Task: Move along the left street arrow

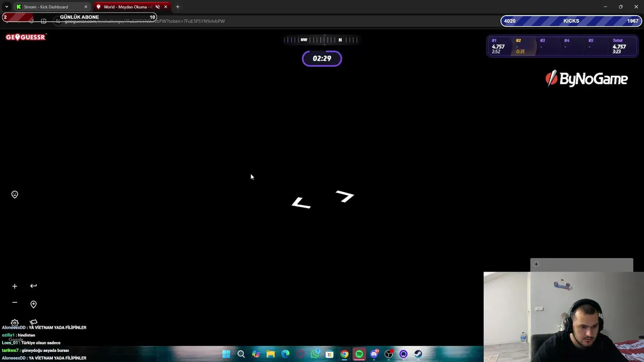Action: [301, 203]
